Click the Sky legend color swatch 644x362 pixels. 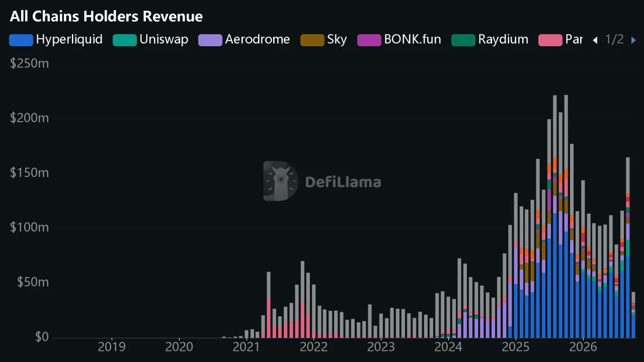tap(312, 40)
